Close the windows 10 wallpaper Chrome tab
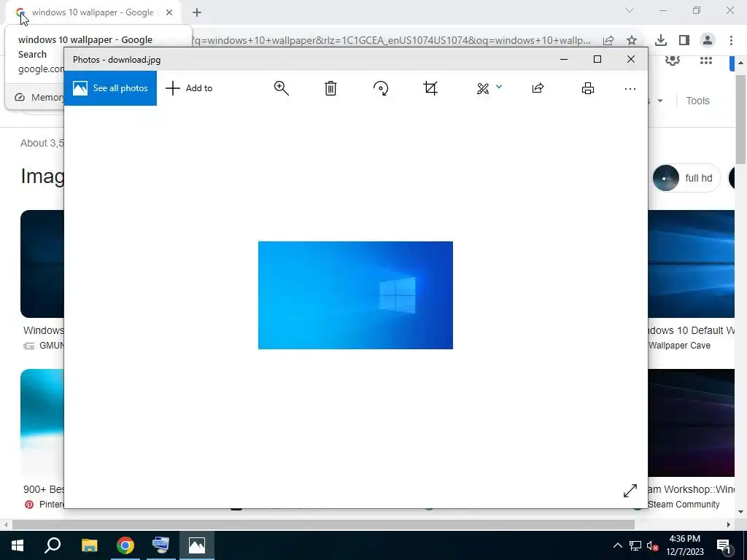This screenshot has height=560, width=747. [169, 12]
